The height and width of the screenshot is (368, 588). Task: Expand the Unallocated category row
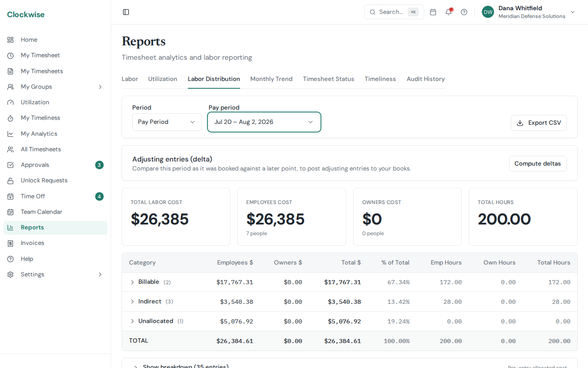(132, 321)
